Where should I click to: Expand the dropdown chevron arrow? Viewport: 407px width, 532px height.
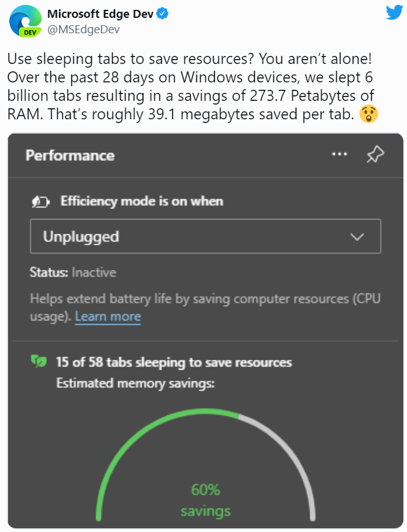point(357,237)
